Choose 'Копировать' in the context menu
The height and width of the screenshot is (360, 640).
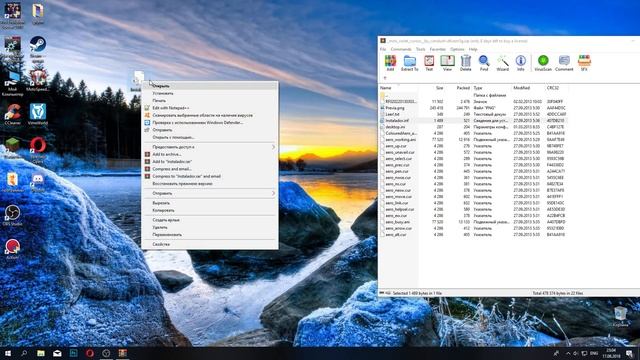click(210, 210)
